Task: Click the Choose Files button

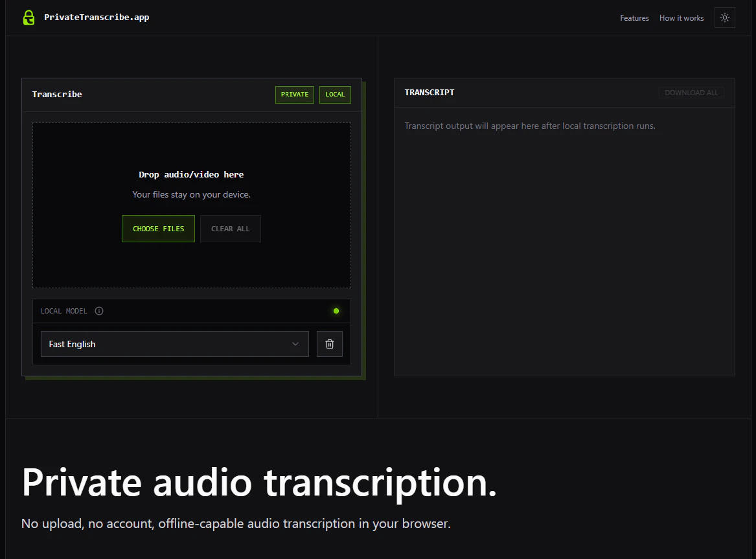Action: click(158, 229)
